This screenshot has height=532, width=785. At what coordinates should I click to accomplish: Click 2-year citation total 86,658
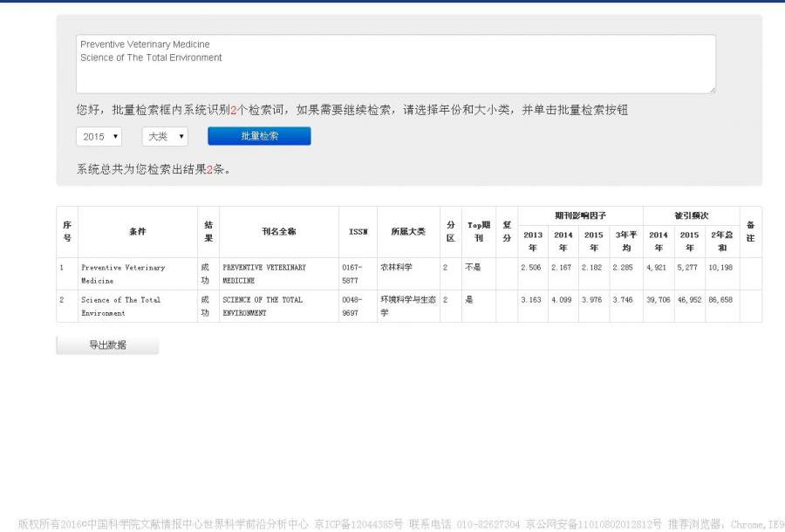pyautogui.click(x=720, y=300)
